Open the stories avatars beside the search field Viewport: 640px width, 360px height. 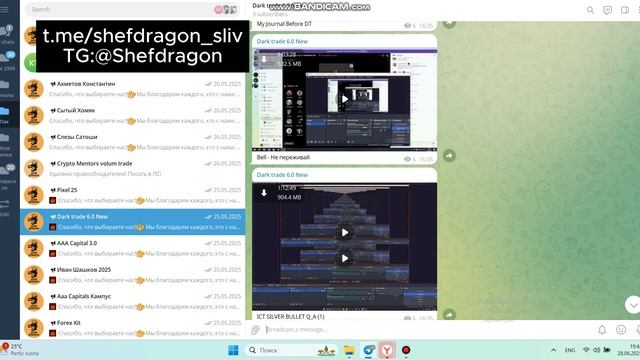pyautogui.click(x=226, y=9)
